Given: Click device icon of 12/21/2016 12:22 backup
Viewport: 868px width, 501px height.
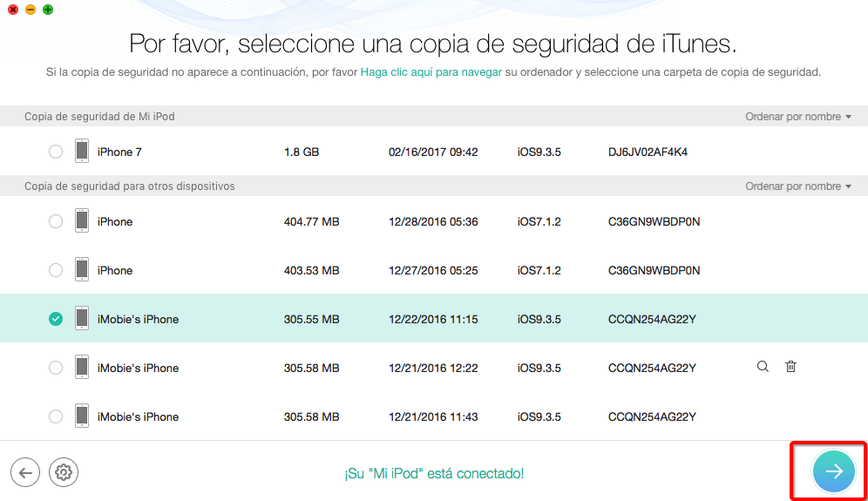Looking at the screenshot, I should click(82, 367).
